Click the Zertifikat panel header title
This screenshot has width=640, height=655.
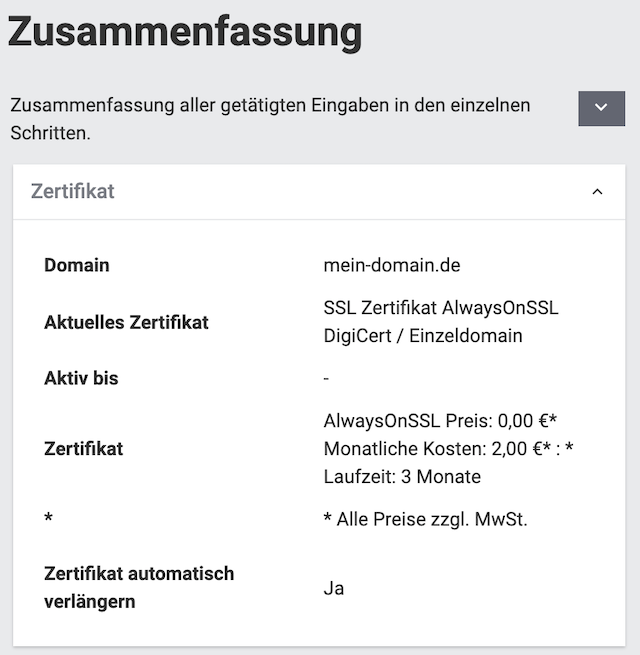pos(73,191)
